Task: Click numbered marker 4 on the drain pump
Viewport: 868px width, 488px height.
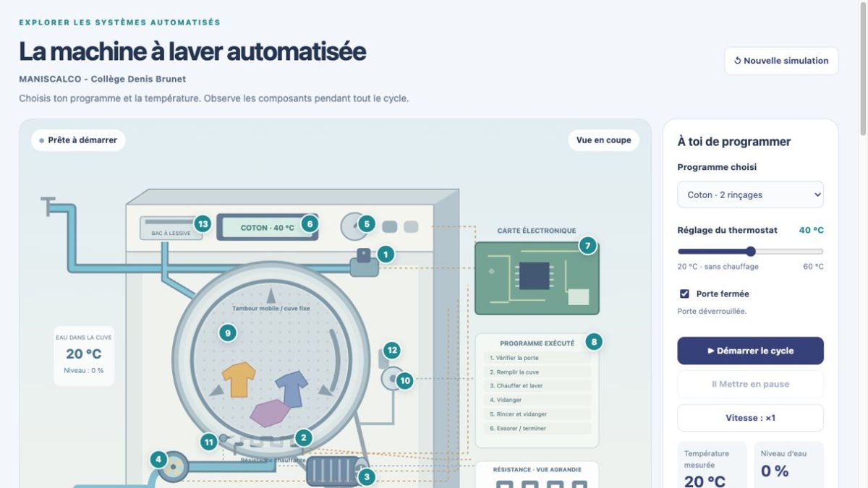Action: pyautogui.click(x=158, y=459)
